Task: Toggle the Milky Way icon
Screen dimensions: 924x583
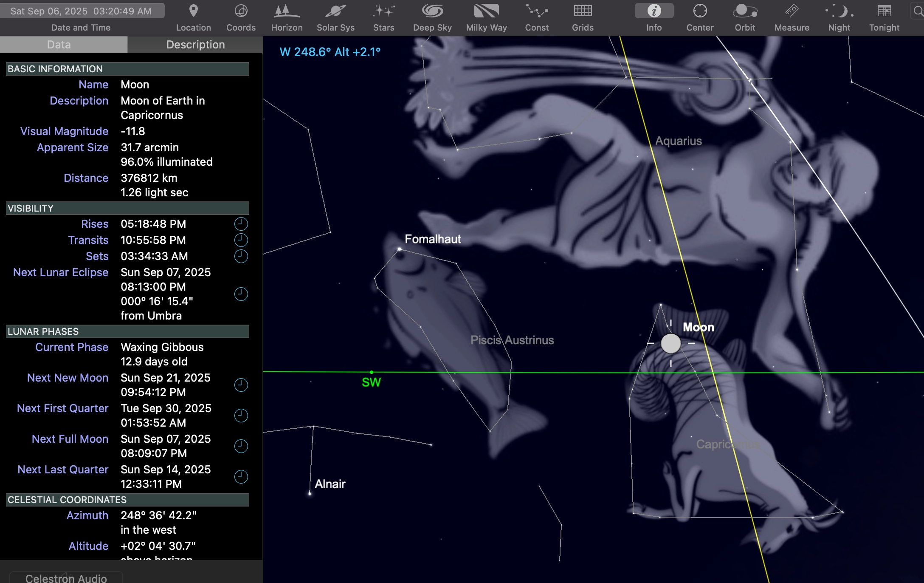Action: pyautogui.click(x=486, y=11)
